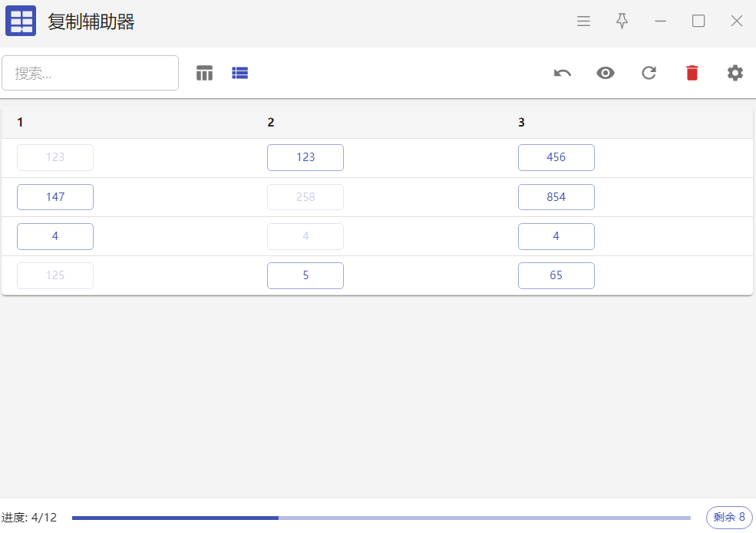Viewport: 756px width, 533px height.
Task: Click the unfaded 123 button in column 2
Action: (305, 157)
